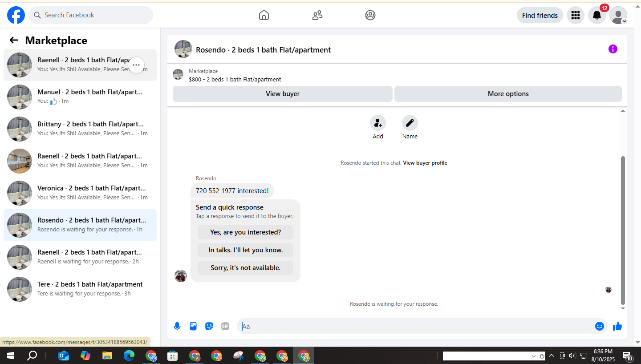The height and width of the screenshot is (364, 641).
Task: Send a thumbs-up like
Action: coord(617,326)
